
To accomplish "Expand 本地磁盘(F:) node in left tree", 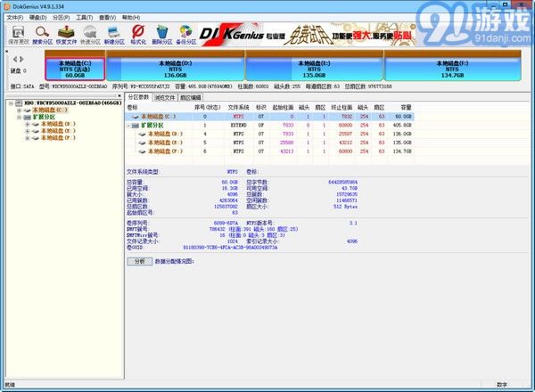I will pos(28,138).
